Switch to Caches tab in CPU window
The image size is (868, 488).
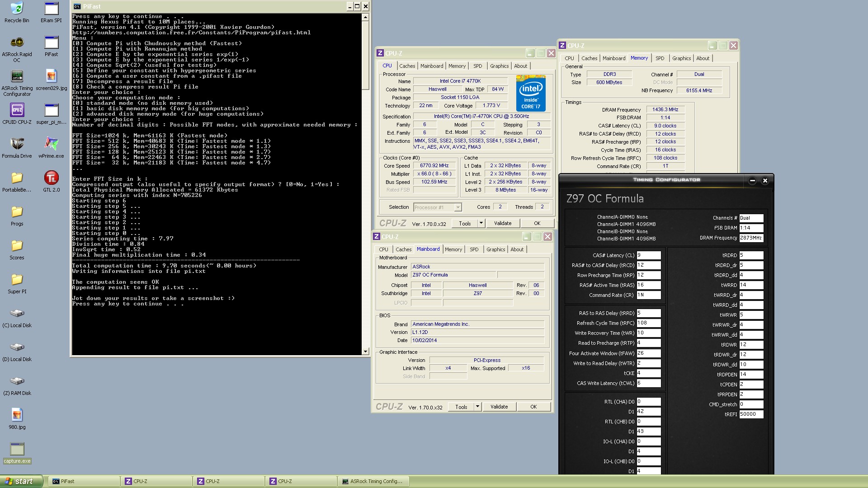pos(407,66)
